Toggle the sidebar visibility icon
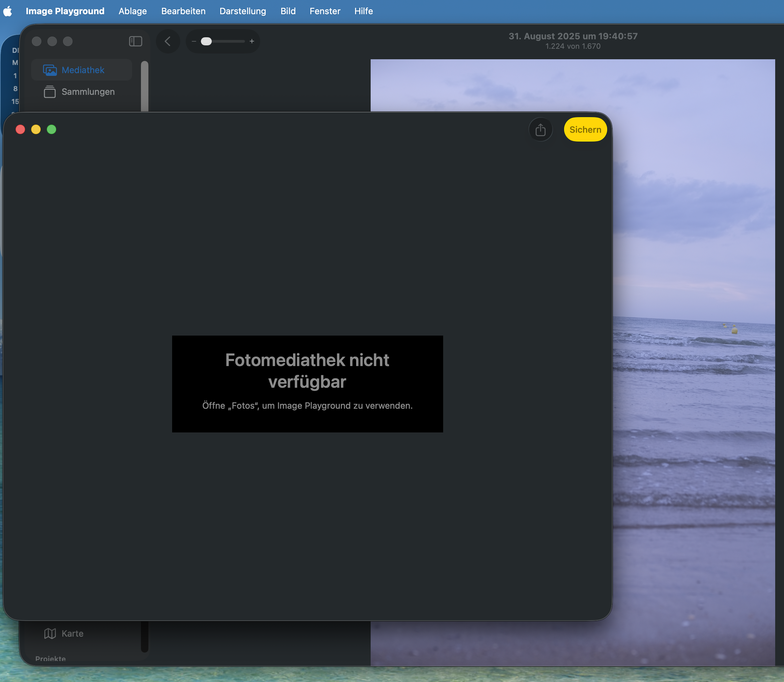The height and width of the screenshot is (682, 784). pyautogui.click(x=136, y=41)
